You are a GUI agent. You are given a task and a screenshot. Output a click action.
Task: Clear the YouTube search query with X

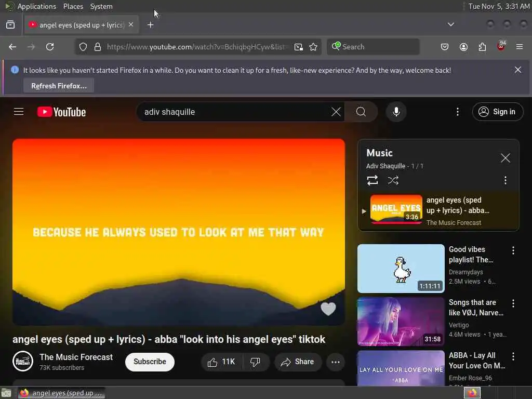(336, 112)
